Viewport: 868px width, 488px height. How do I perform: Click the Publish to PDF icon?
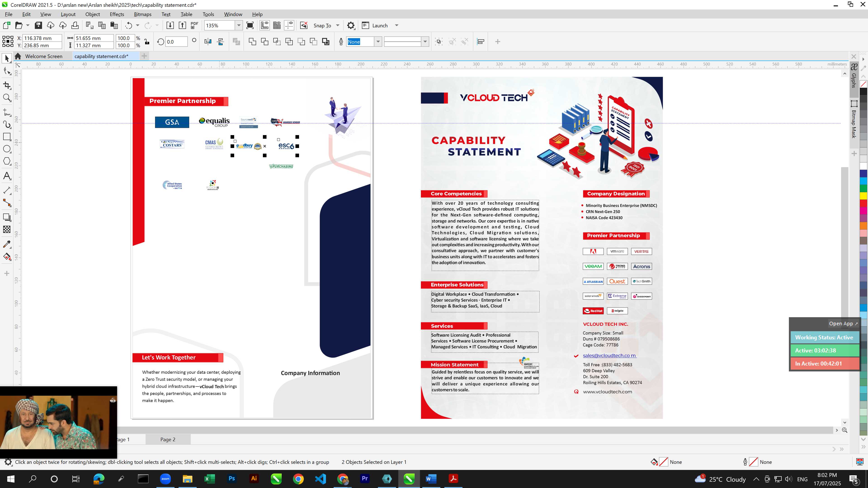point(194,25)
